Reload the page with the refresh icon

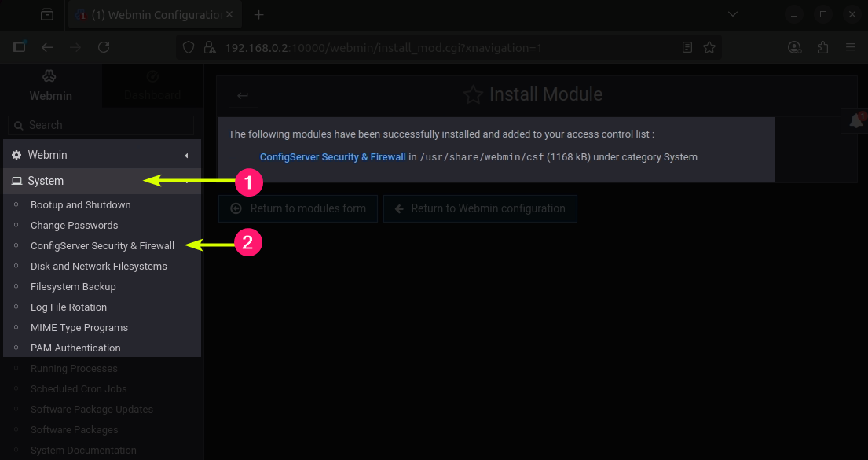click(x=104, y=47)
